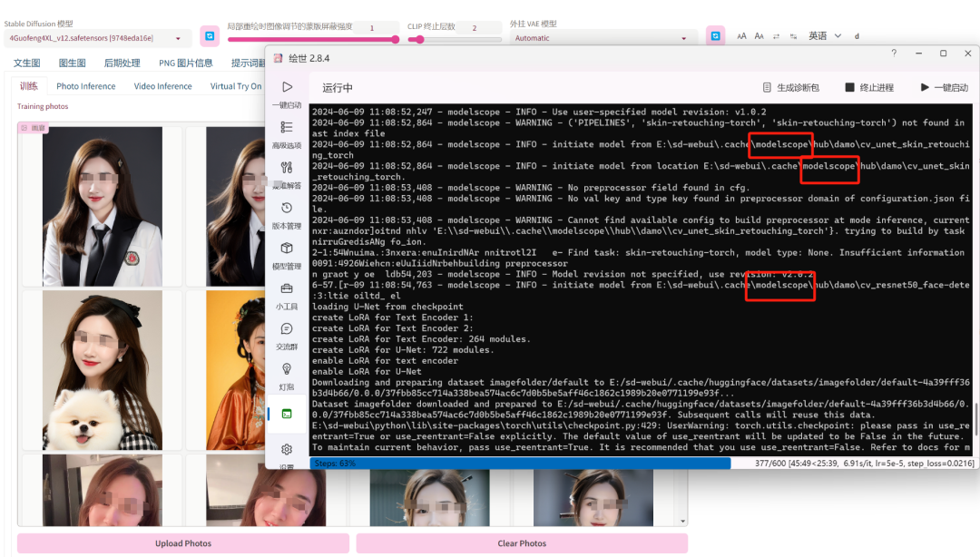Screen dimensions: 980x557
Task: Open the help question mark in 绘世 window
Action: [894, 54]
